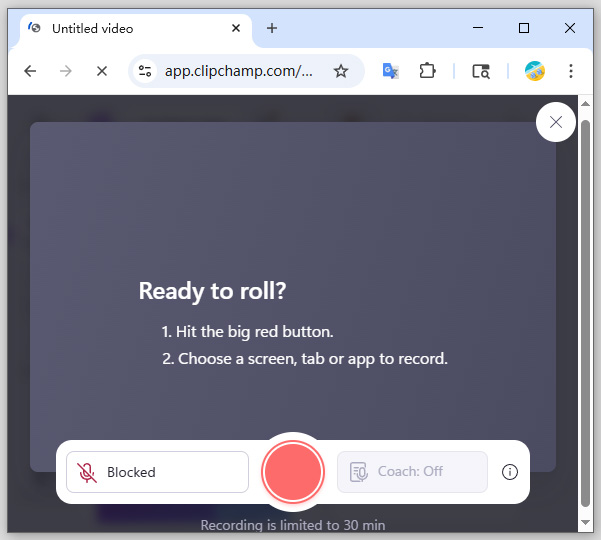Click the scrollbar up arrow
Screen dimensions: 601x540
(585, 104)
